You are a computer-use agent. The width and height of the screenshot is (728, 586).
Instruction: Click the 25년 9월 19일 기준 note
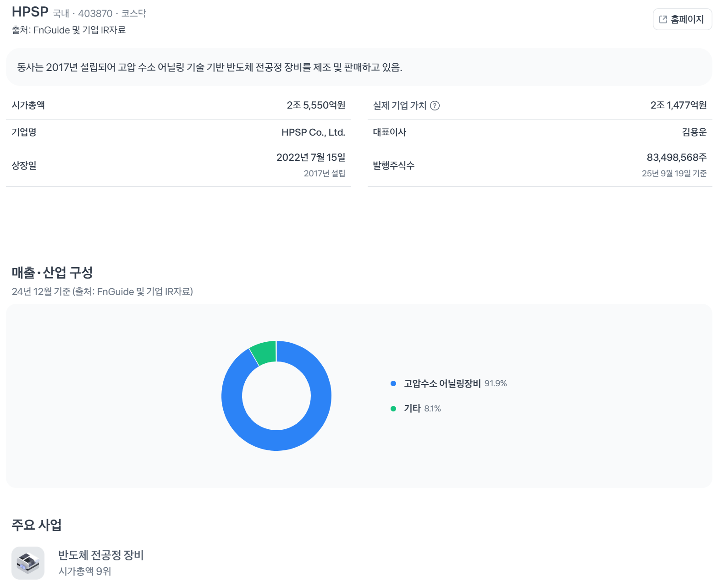click(674, 174)
